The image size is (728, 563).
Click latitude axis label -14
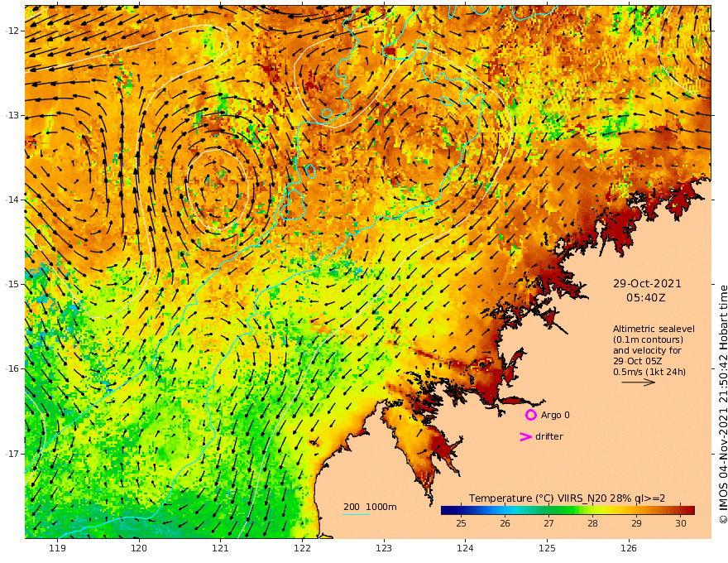[x=12, y=200]
